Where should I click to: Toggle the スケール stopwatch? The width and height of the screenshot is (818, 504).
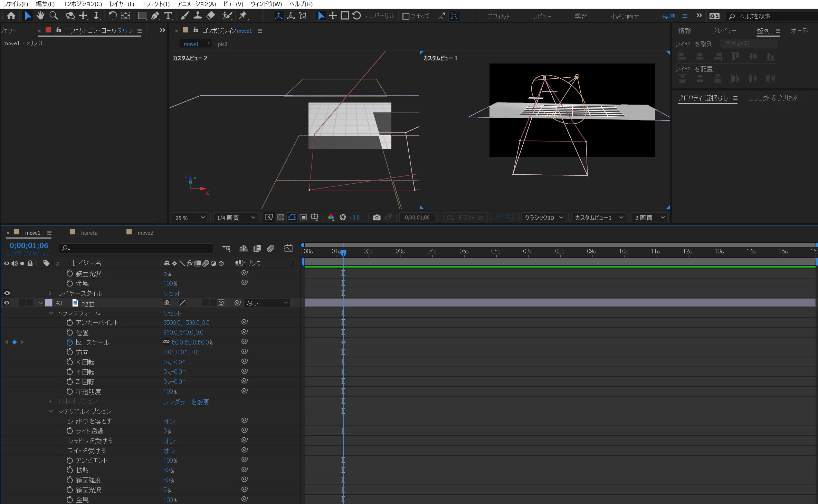pos(70,342)
